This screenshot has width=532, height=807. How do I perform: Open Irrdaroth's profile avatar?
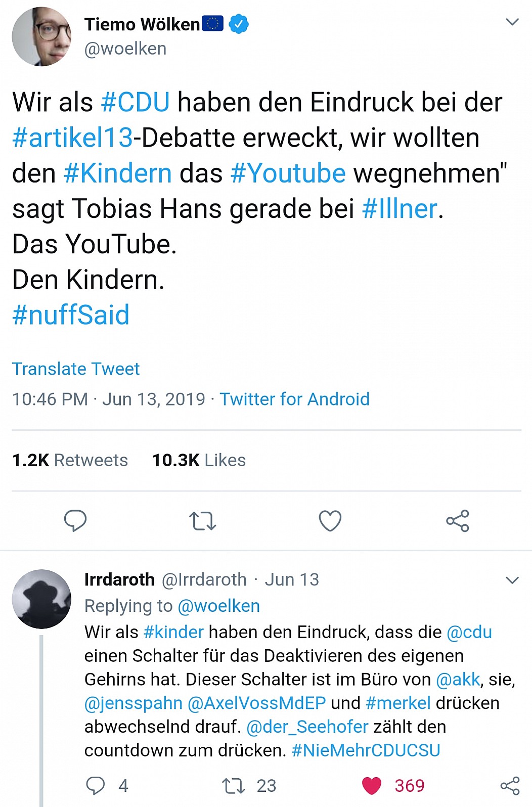point(41,599)
